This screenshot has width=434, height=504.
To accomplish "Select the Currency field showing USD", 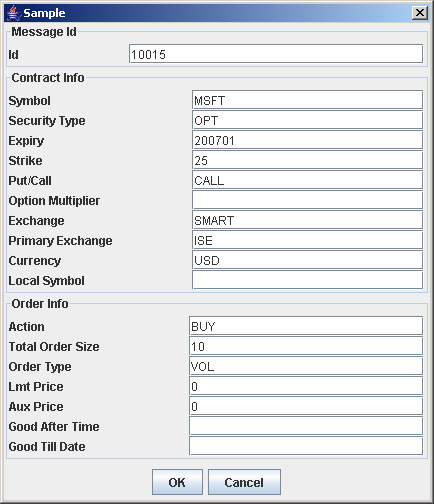I will 307,260.
